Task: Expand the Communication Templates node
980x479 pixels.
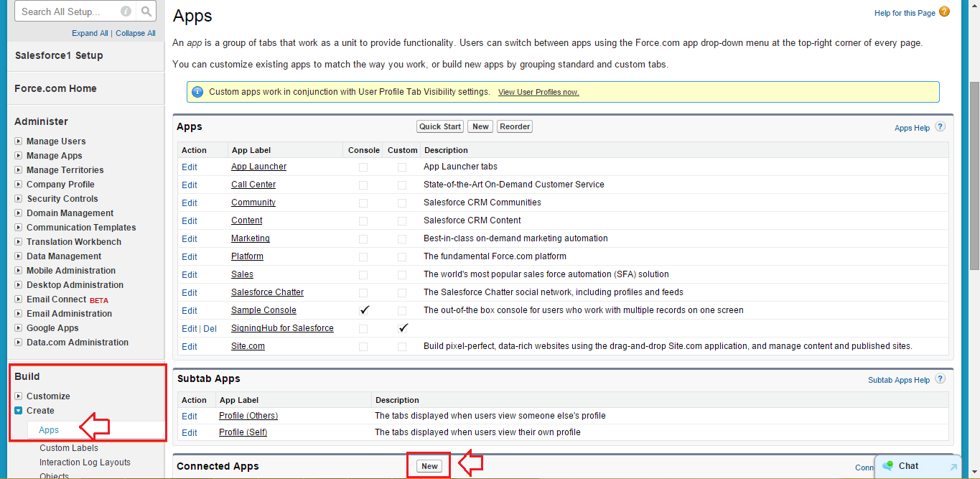Action: pyautogui.click(x=19, y=228)
